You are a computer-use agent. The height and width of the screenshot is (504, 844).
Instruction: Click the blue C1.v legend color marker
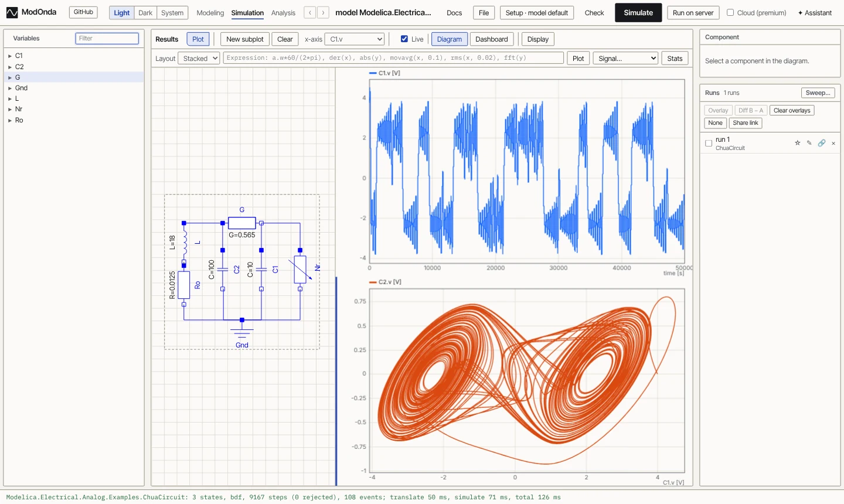point(373,73)
